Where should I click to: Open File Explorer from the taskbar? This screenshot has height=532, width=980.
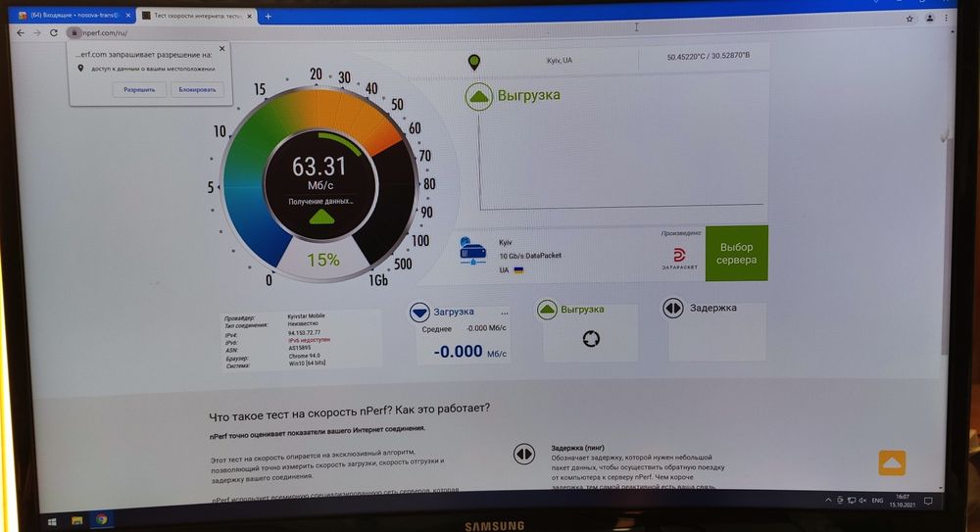(x=76, y=520)
